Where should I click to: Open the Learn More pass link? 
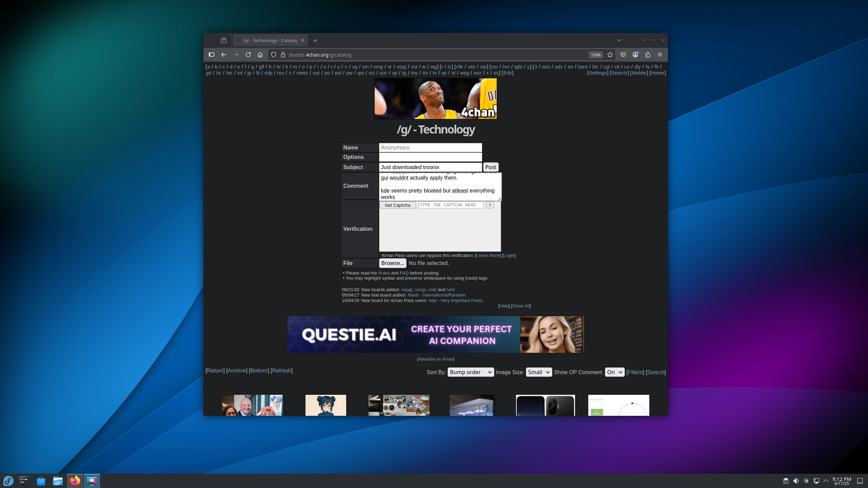coord(488,256)
